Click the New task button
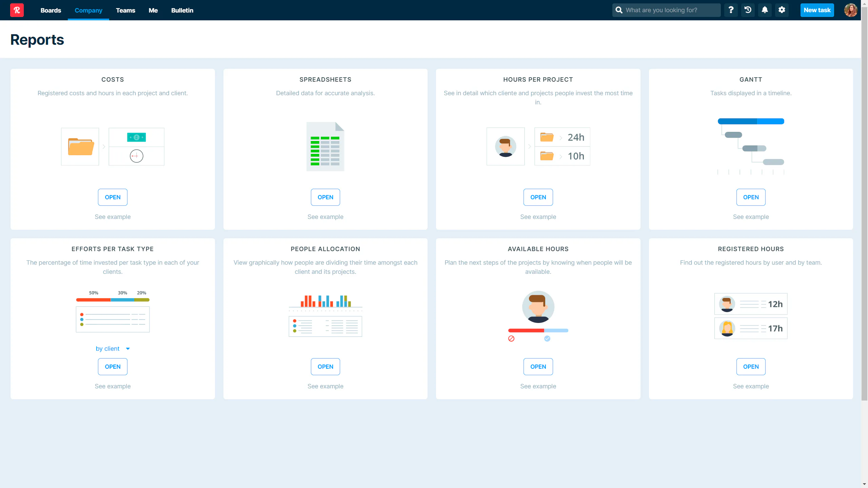 coord(817,10)
